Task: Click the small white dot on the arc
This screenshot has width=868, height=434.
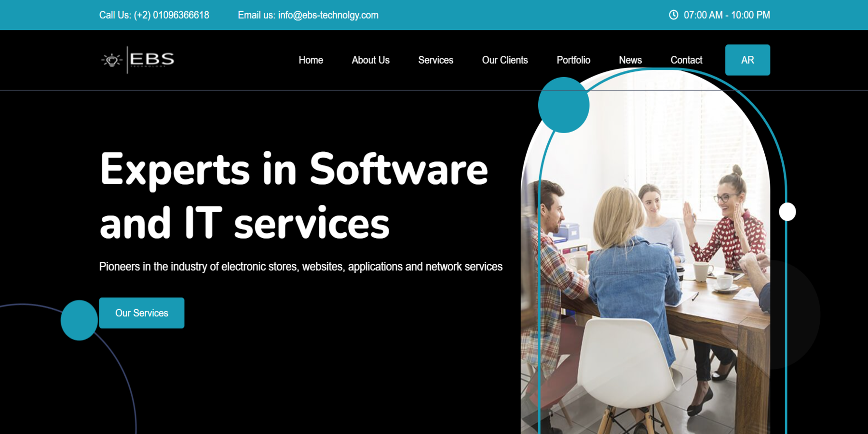Action: point(787,212)
